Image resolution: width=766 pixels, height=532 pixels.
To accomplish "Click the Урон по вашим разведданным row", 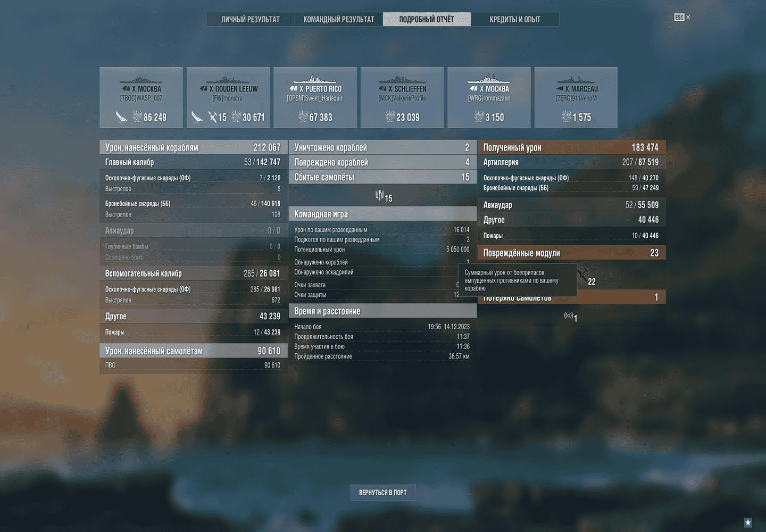I will point(382,230).
